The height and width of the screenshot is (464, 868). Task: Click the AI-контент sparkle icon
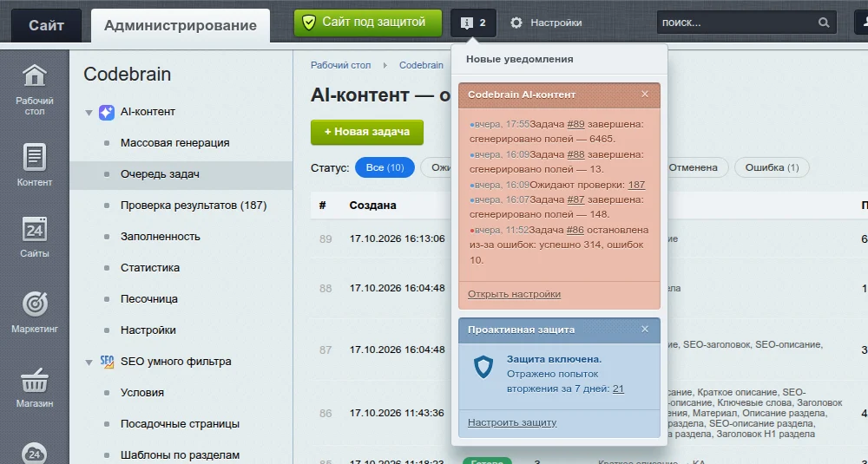[106, 112]
